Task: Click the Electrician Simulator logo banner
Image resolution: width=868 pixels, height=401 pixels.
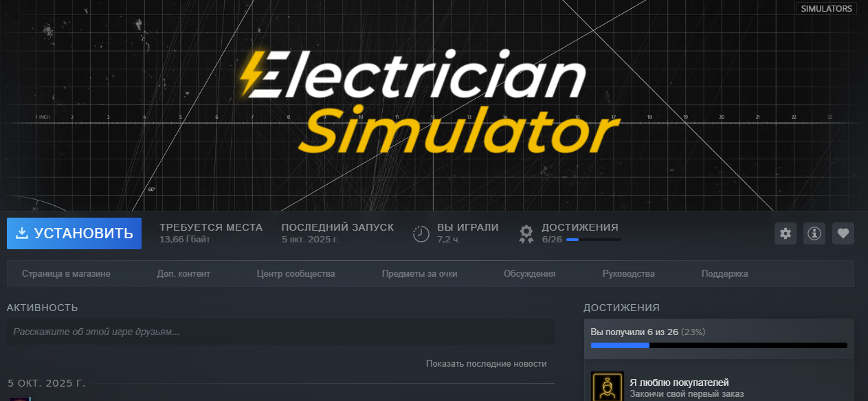Action: tap(430, 101)
